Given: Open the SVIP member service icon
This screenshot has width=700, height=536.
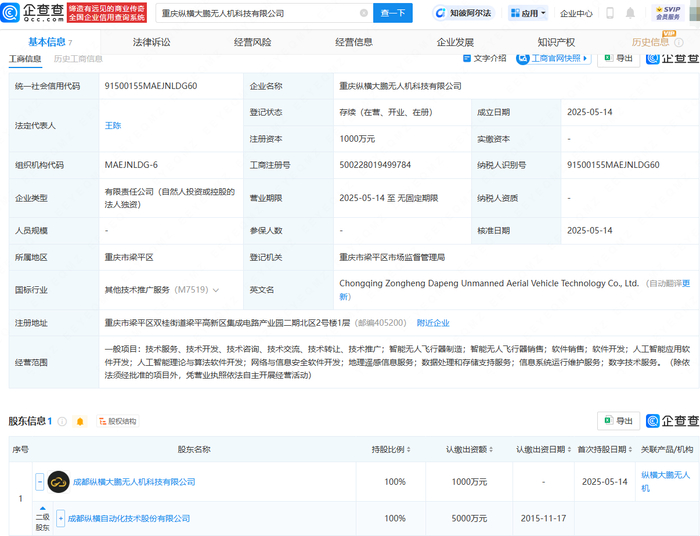Looking at the screenshot, I should tap(667, 13).
